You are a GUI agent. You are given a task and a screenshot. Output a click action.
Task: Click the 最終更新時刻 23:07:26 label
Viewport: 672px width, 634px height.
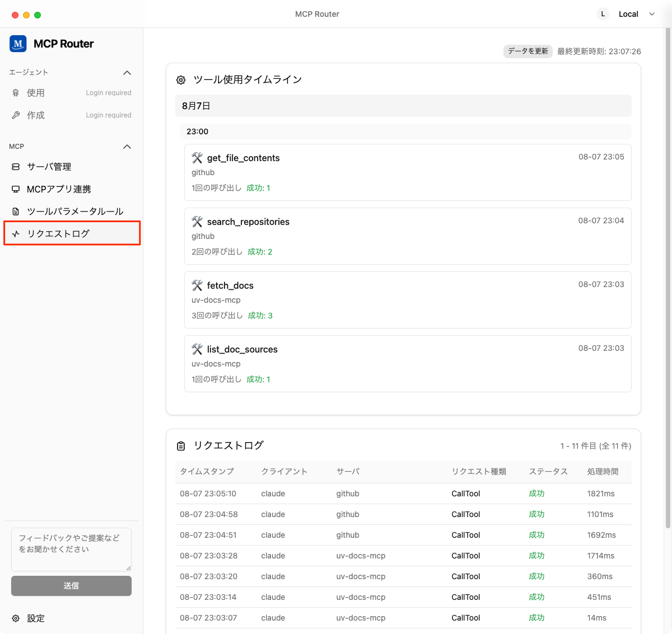click(x=599, y=51)
